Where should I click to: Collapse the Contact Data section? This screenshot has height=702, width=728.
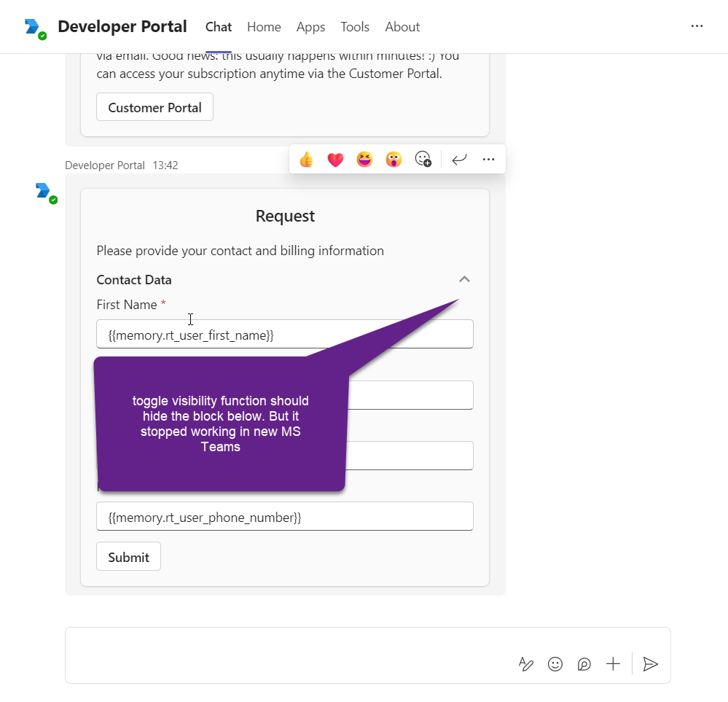(x=464, y=279)
